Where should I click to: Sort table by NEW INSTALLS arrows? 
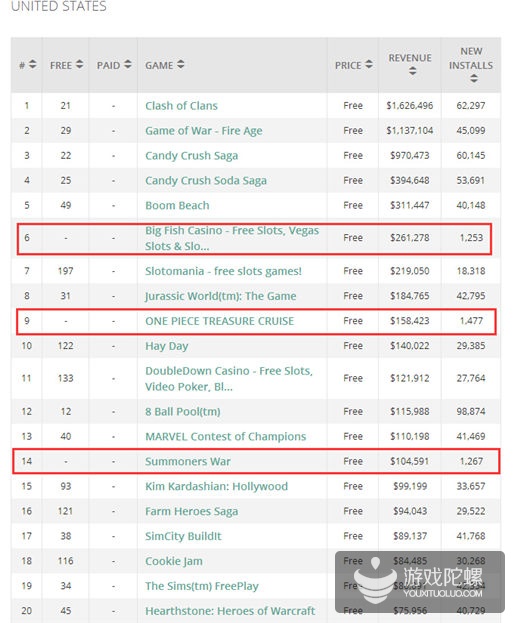[474, 78]
